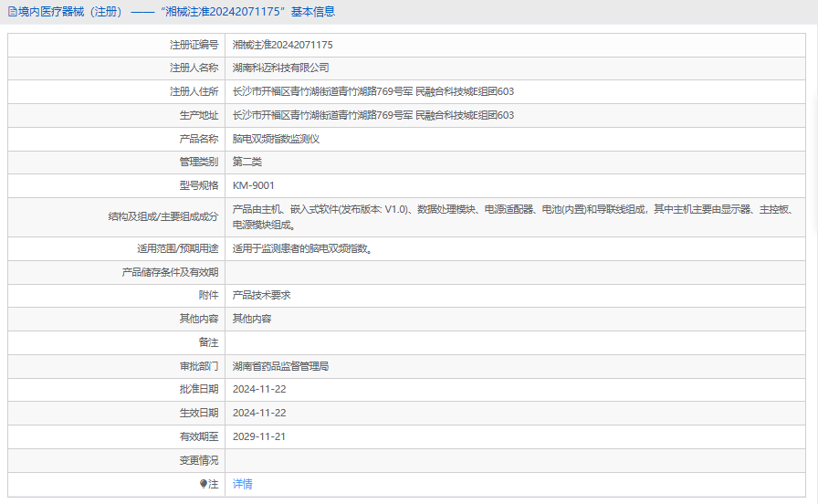Viewport: 818px width, 504px height.
Task: Click the page title 境内医疗器械（注册）基本信息
Action: point(176,12)
